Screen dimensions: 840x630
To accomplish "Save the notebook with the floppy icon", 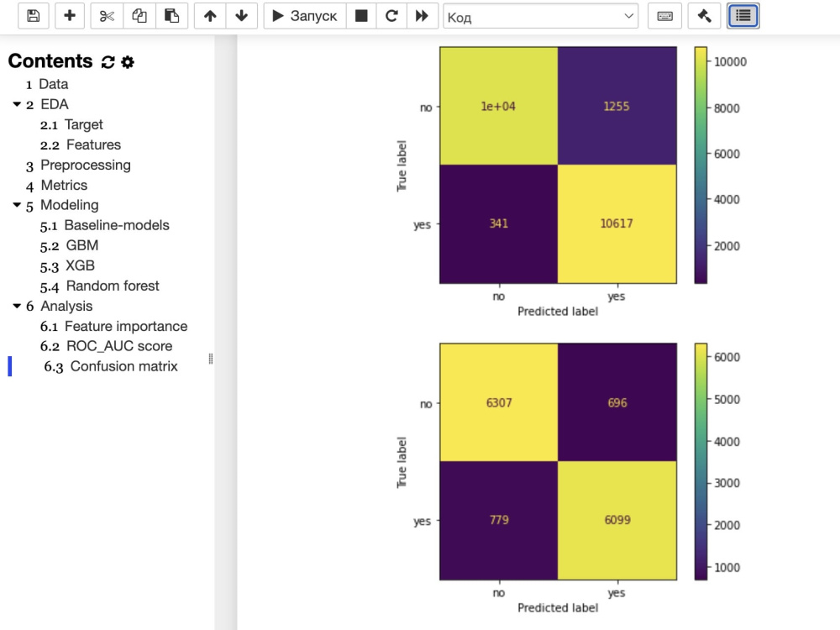I will [x=34, y=15].
